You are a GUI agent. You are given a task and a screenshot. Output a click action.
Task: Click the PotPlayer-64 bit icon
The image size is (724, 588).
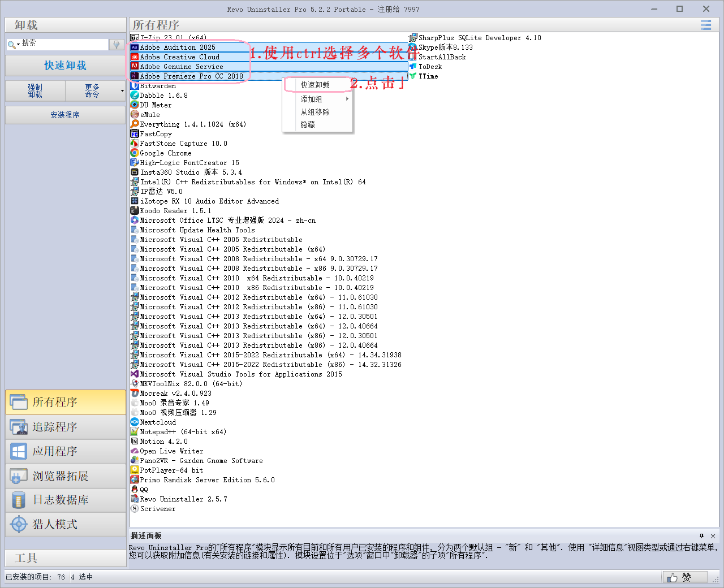point(135,470)
